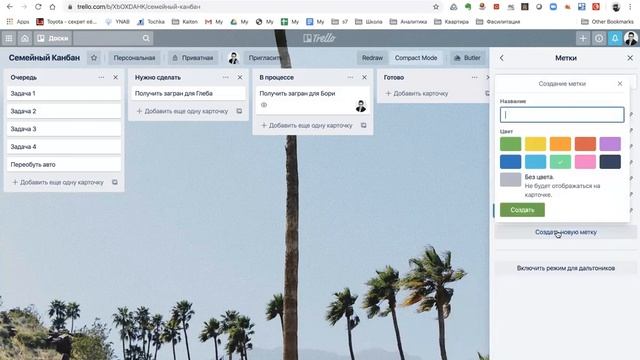Choose the gray no-color swatch
640x360 pixels.
pos(510,180)
